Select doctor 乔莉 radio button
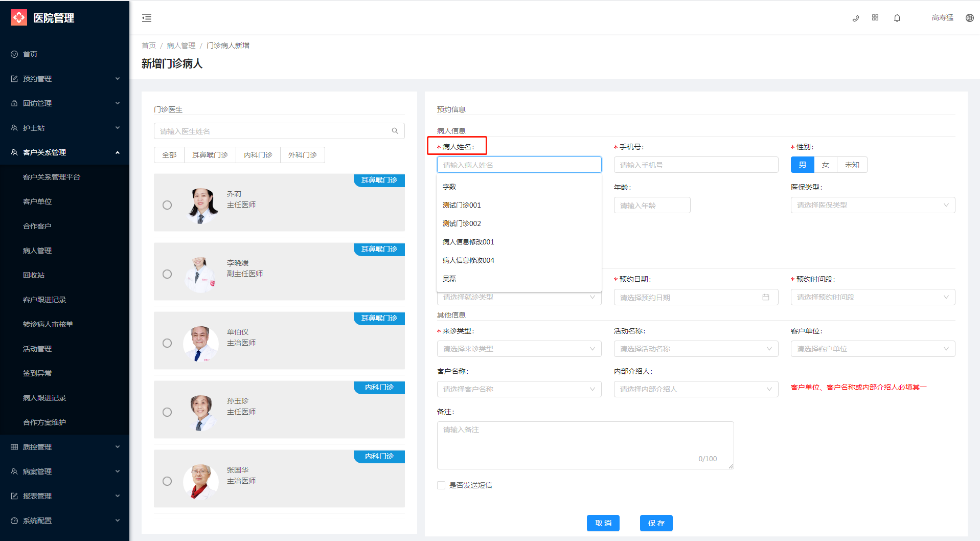The width and height of the screenshot is (980, 541). (167, 205)
